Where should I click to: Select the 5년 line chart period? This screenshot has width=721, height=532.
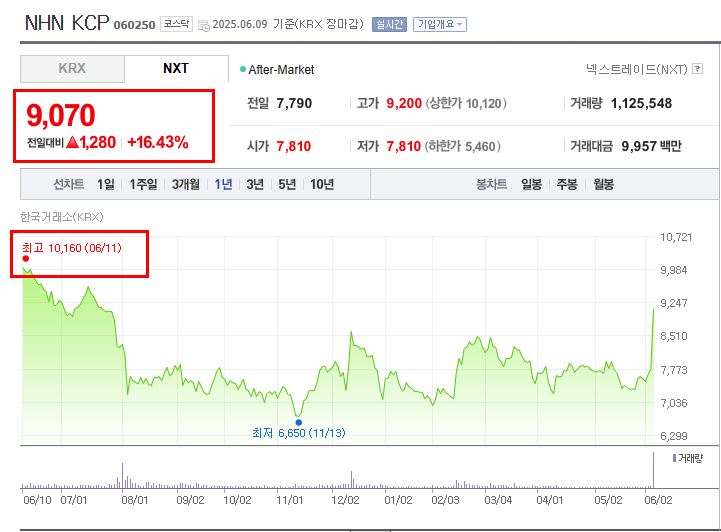click(287, 184)
